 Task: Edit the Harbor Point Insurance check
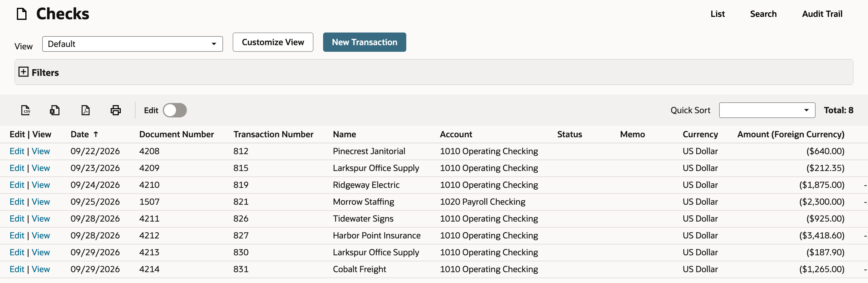tap(17, 235)
